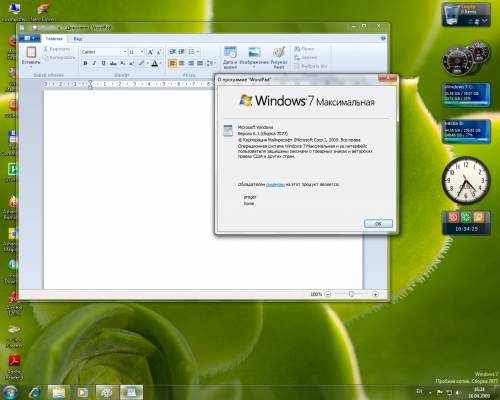This screenshot has width=500, height=400.
Task: Click OK in the About WordPad dialog
Action: (378, 224)
